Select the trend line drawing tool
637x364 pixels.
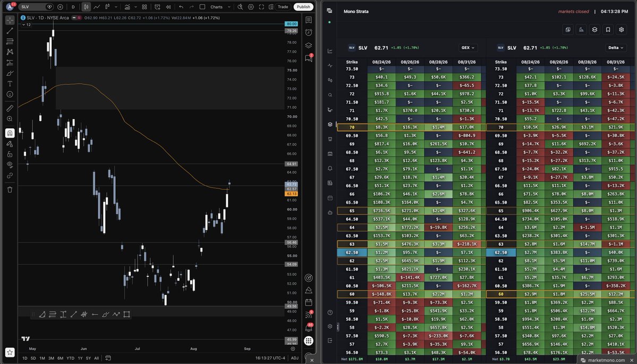pos(10,31)
